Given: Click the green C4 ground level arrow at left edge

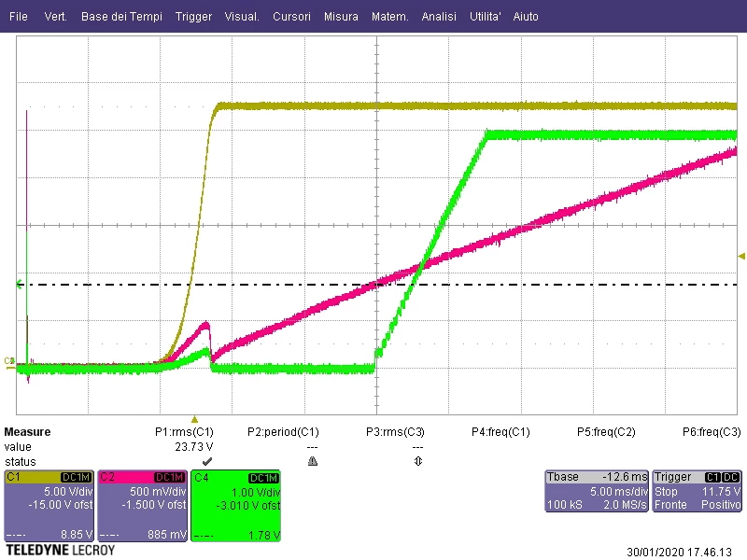Looking at the screenshot, I should tap(19, 285).
